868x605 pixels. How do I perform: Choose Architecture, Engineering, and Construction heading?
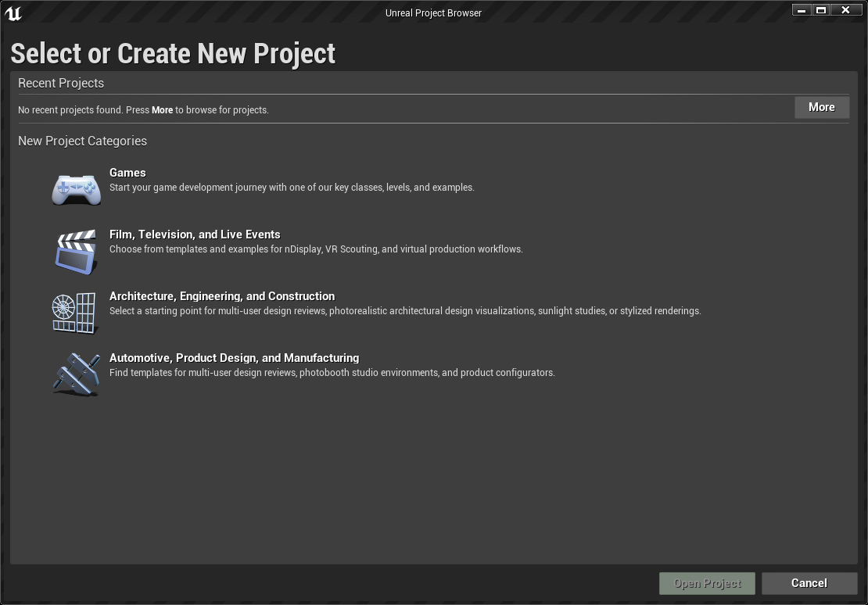coord(222,296)
